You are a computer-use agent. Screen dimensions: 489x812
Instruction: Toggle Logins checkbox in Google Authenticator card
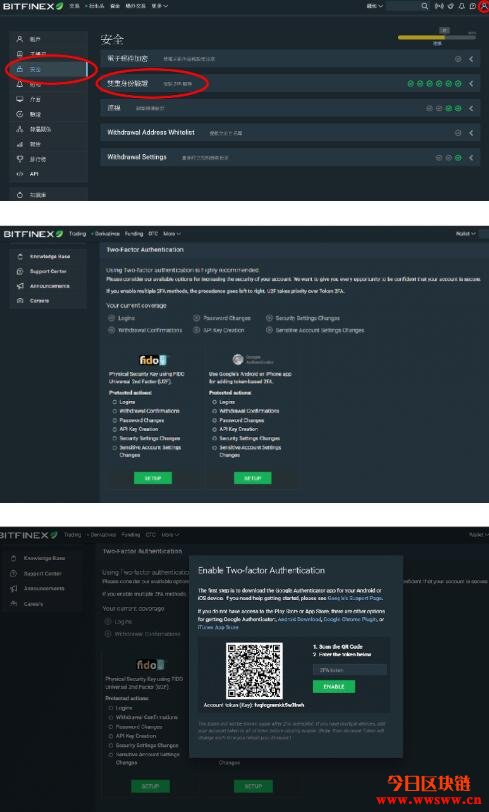[214, 402]
